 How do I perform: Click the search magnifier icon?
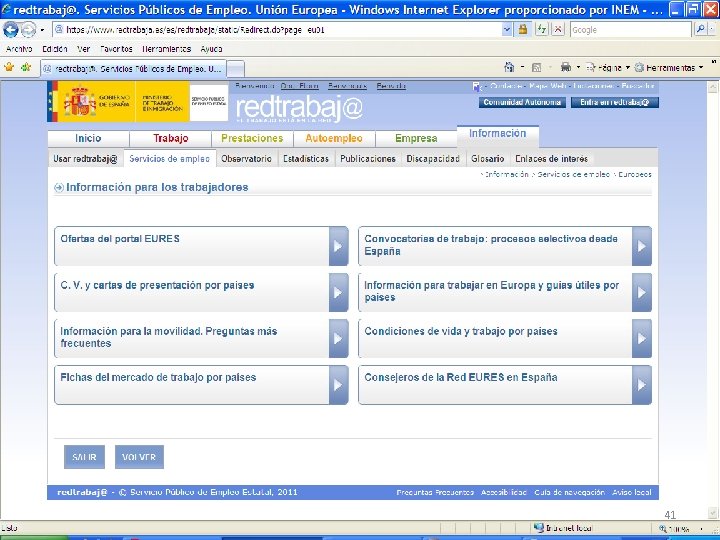[x=700, y=30]
